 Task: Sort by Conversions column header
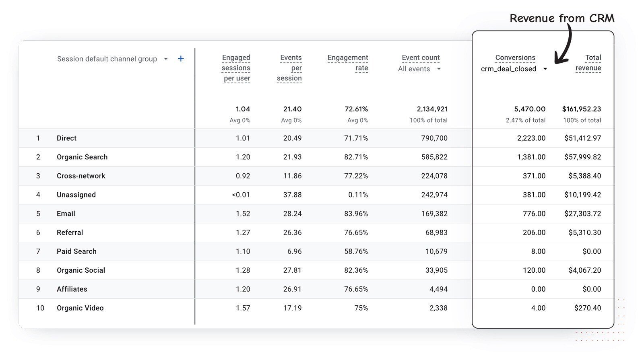click(515, 58)
